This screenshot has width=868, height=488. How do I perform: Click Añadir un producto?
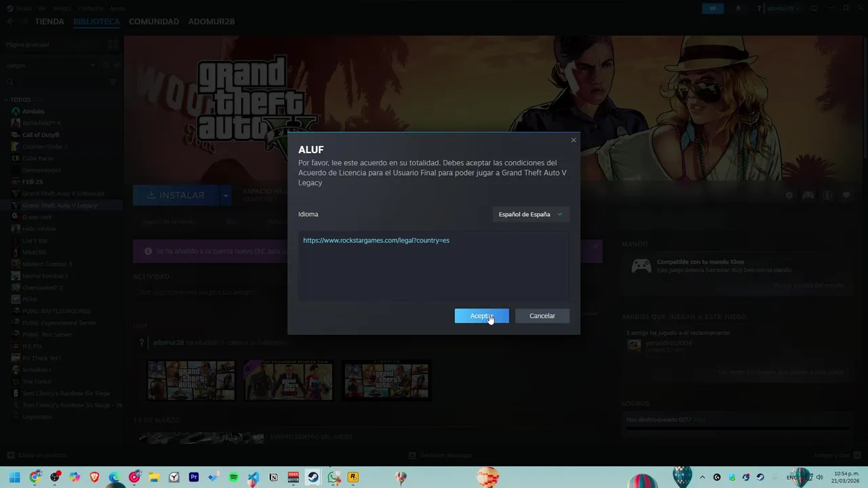coord(37,455)
